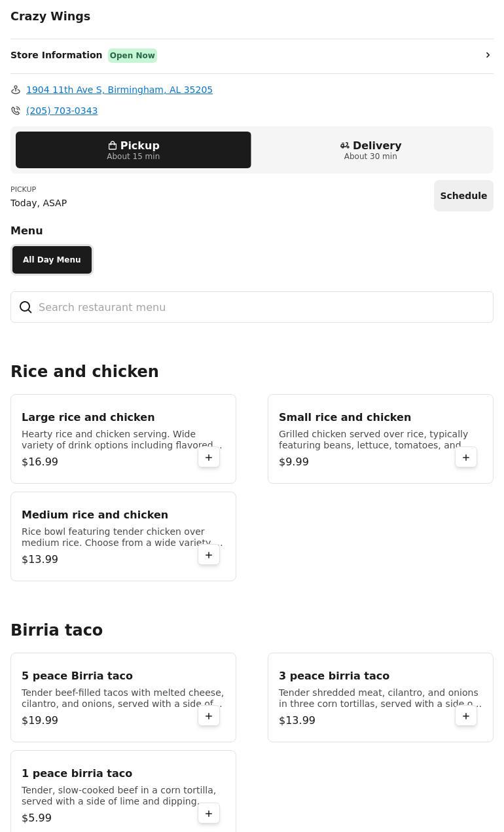The width and height of the screenshot is (504, 832).
Task: Click the Store Information chevron arrow
Action: [488, 55]
